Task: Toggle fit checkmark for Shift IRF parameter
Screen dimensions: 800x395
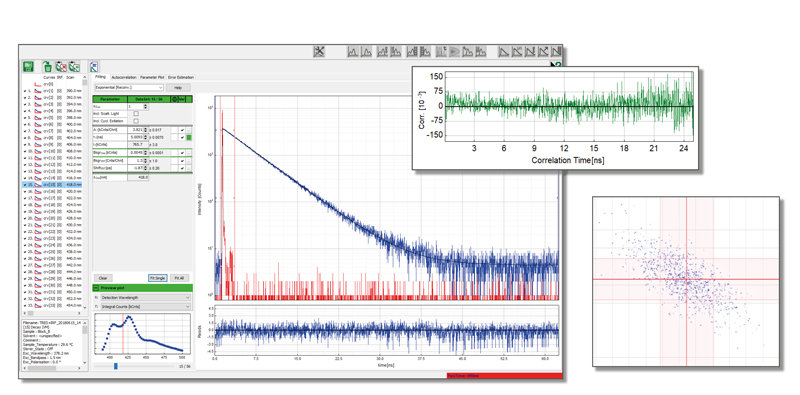Action: coord(182,168)
